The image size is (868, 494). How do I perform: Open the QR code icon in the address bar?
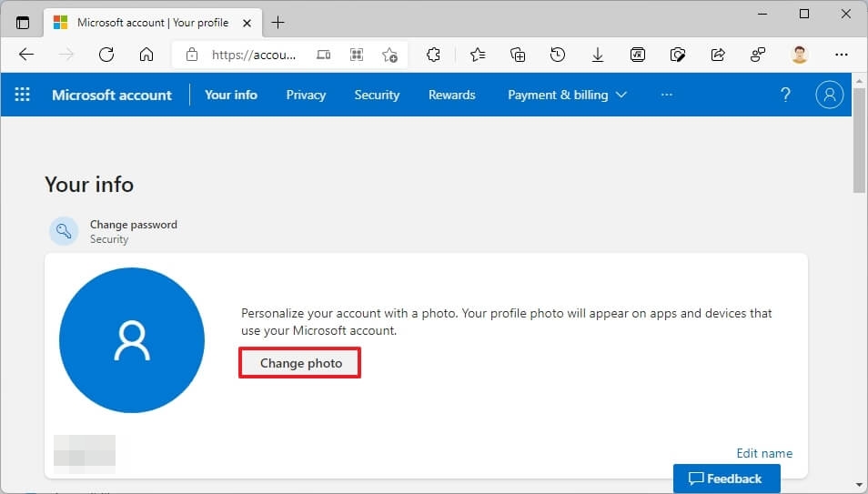click(357, 55)
